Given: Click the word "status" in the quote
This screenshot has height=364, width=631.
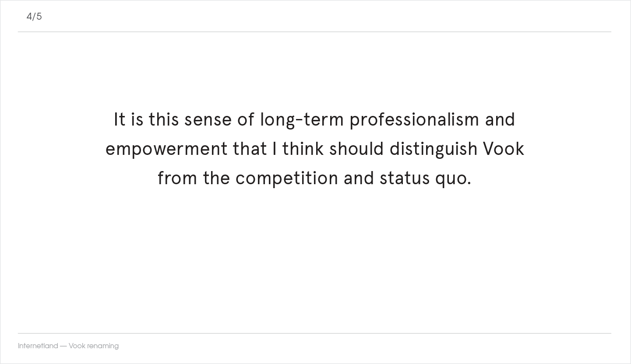Looking at the screenshot, I should 405,178.
